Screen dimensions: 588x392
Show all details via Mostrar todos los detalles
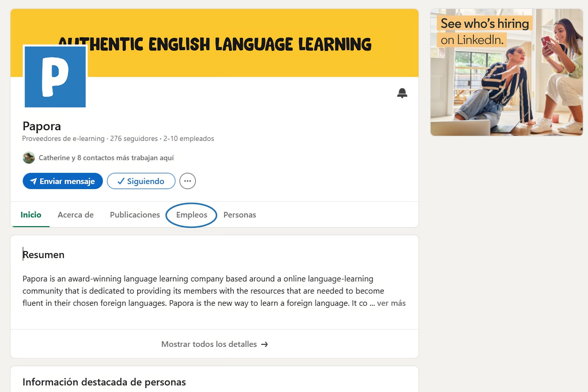pos(209,344)
